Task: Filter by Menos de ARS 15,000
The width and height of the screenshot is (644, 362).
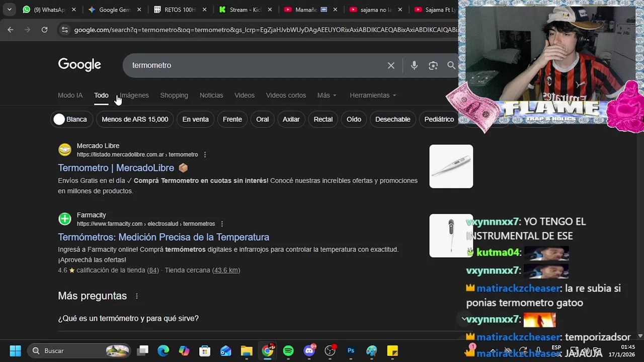Action: (x=135, y=119)
